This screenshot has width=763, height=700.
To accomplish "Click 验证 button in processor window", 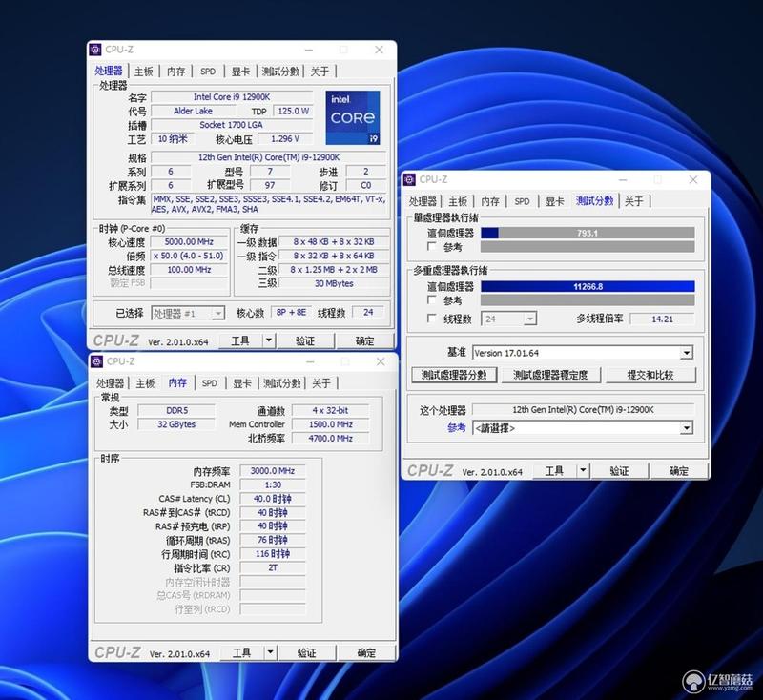I will (x=305, y=341).
